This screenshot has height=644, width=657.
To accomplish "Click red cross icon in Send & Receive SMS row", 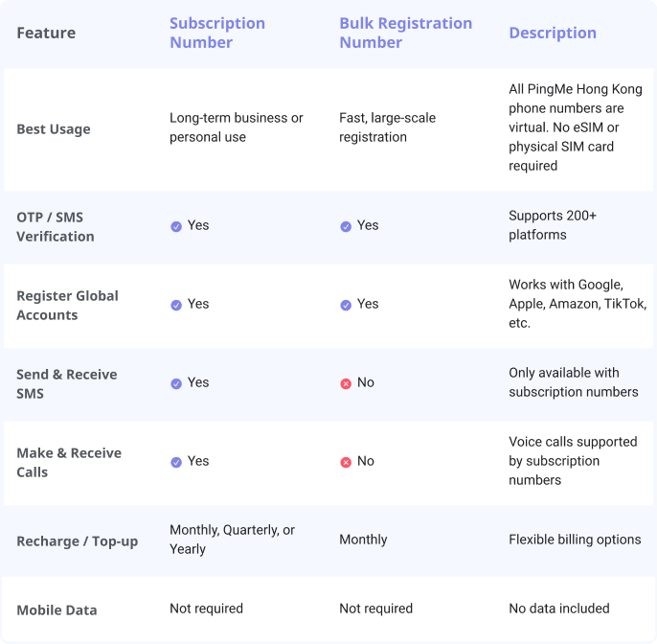I will (x=346, y=383).
